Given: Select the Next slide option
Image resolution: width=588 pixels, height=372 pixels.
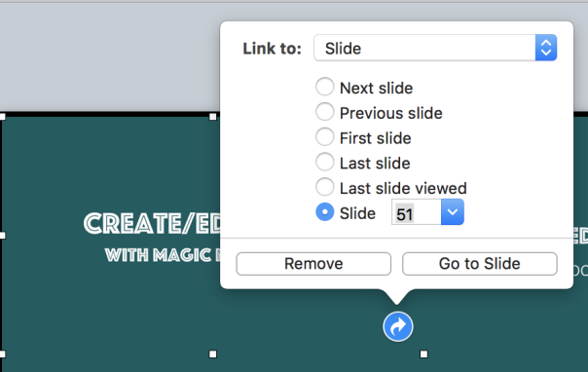Looking at the screenshot, I should pos(325,87).
